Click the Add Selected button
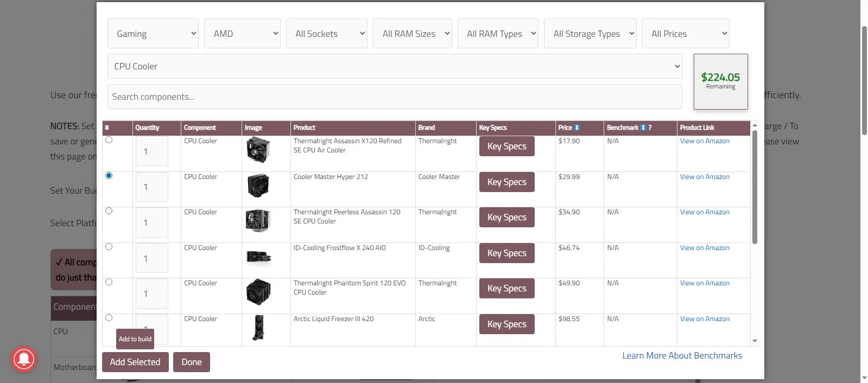Screen dimensions: 868x383 coord(135,362)
